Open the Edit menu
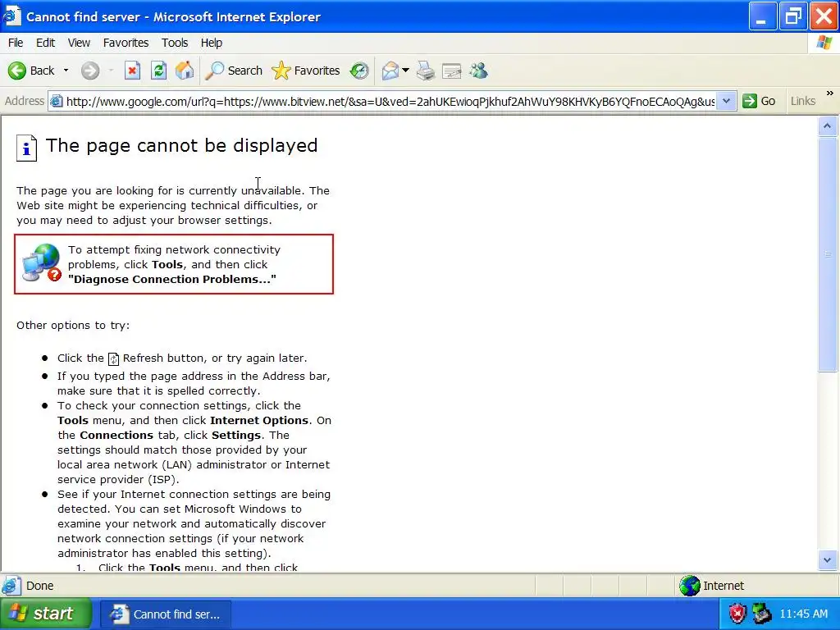840x630 pixels. 46,43
